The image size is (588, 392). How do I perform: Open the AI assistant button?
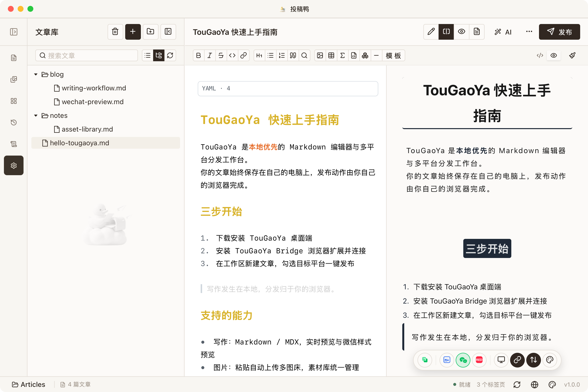click(x=503, y=32)
